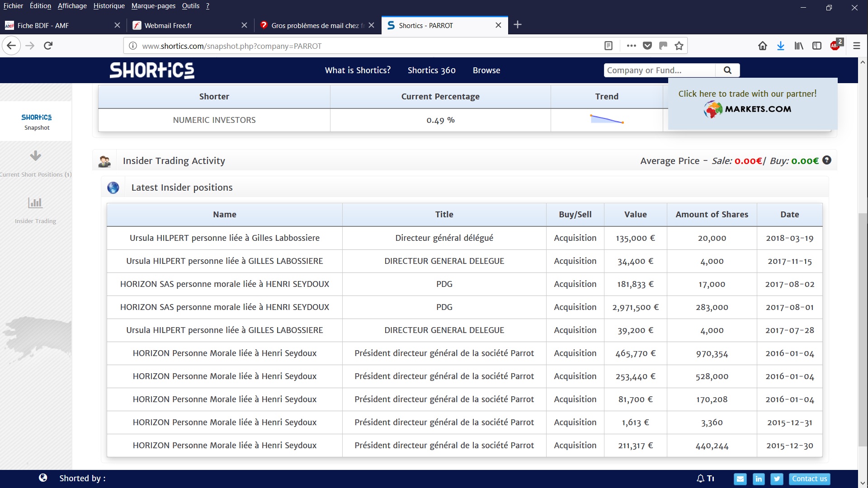Click the Amount of Shares column header

[x=712, y=215]
